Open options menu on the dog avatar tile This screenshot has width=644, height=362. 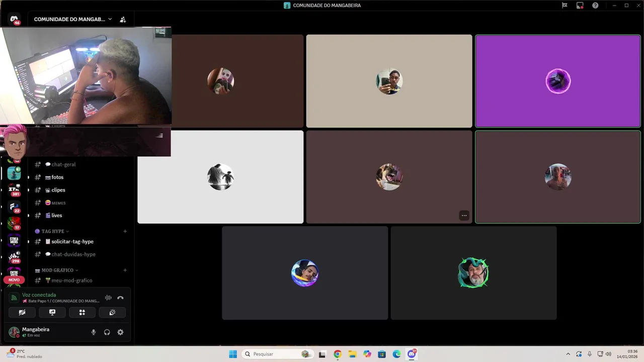point(464,215)
